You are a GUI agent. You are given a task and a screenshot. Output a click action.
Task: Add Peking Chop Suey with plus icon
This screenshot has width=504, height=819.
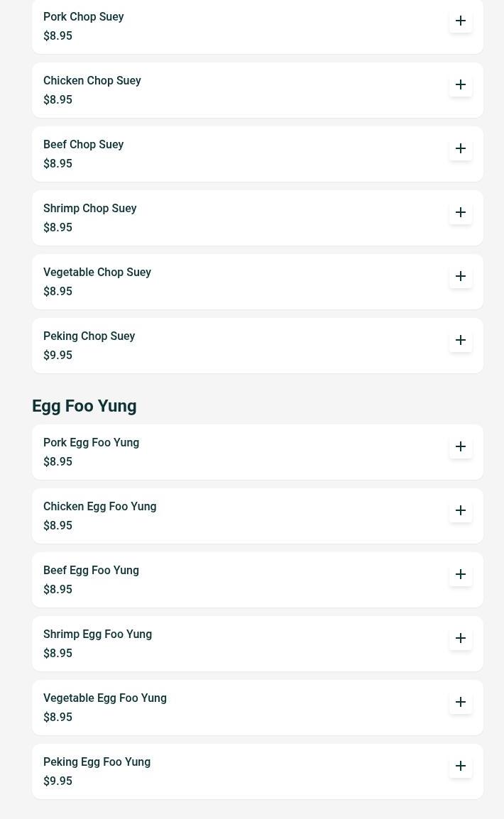point(460,340)
